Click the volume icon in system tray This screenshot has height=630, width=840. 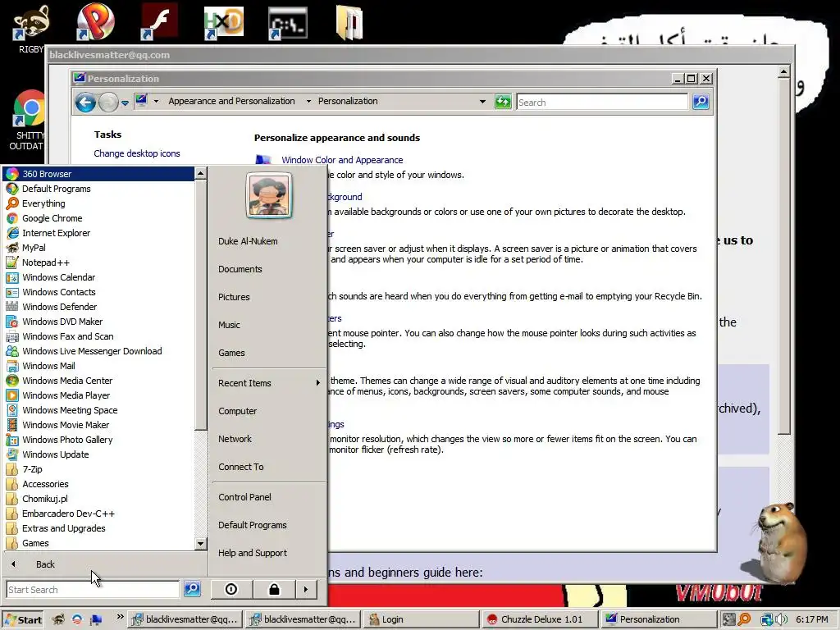[781, 619]
